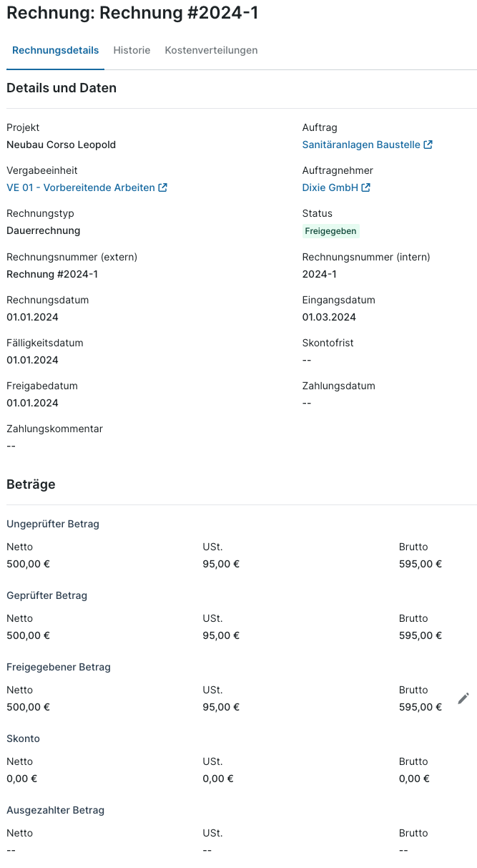Click the Details und Daten section heading
The width and height of the screenshot is (477, 868).
point(62,88)
